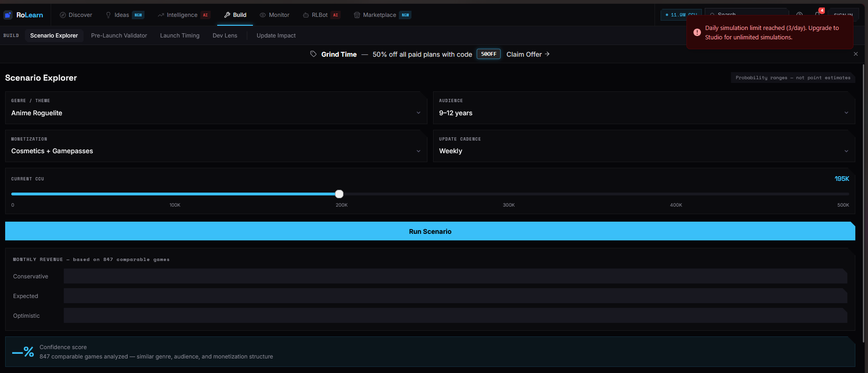
Task: Click the red alert exclamation icon
Action: [697, 32]
